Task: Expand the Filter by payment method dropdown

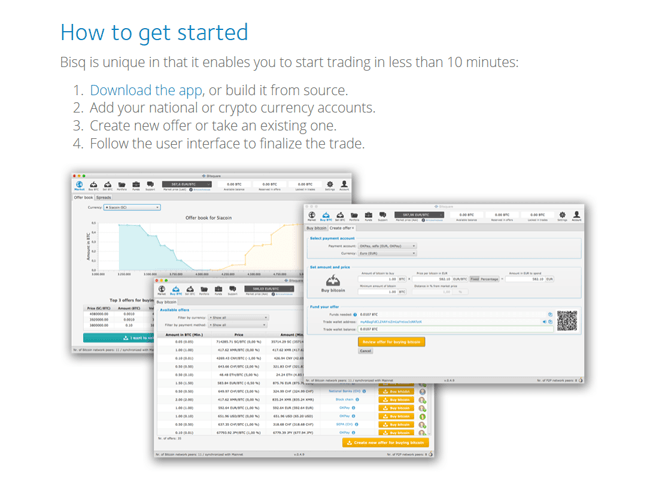Action: click(237, 325)
